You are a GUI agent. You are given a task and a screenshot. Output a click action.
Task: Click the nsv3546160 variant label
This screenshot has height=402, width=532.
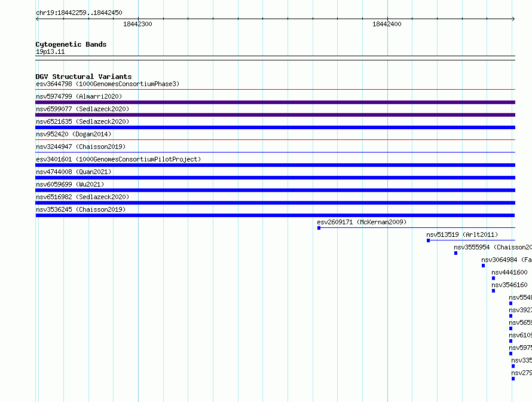tap(509, 285)
